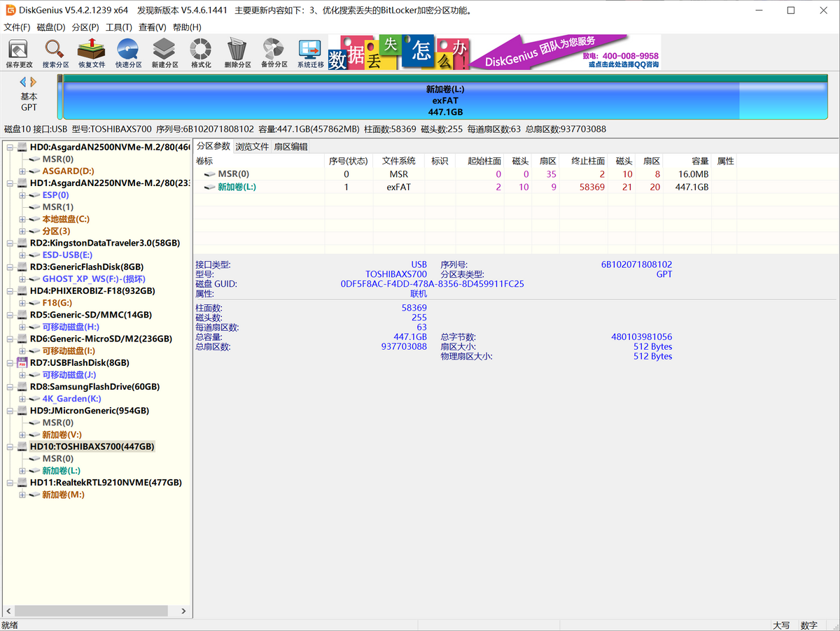Click the disk GUID value text
This screenshot has height=631, width=840.
pos(432,284)
